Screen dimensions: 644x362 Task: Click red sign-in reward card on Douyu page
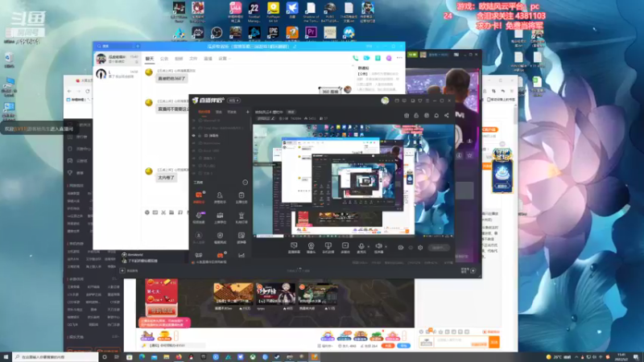162,297
